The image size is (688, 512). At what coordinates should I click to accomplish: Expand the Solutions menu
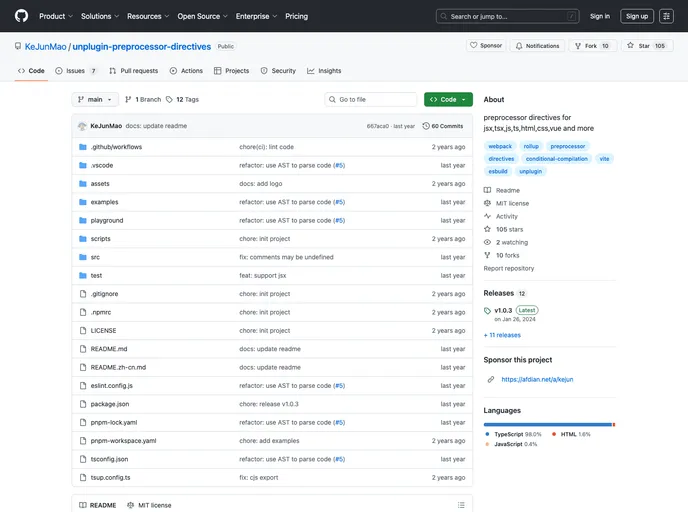(x=100, y=16)
